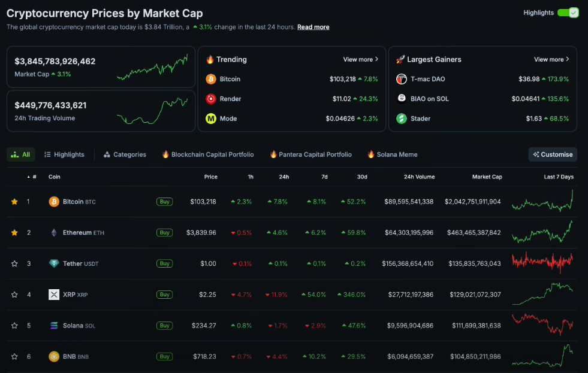Unfavorite Bitcoin using its star
Viewport: 588px width, 373px height.
[x=14, y=202]
